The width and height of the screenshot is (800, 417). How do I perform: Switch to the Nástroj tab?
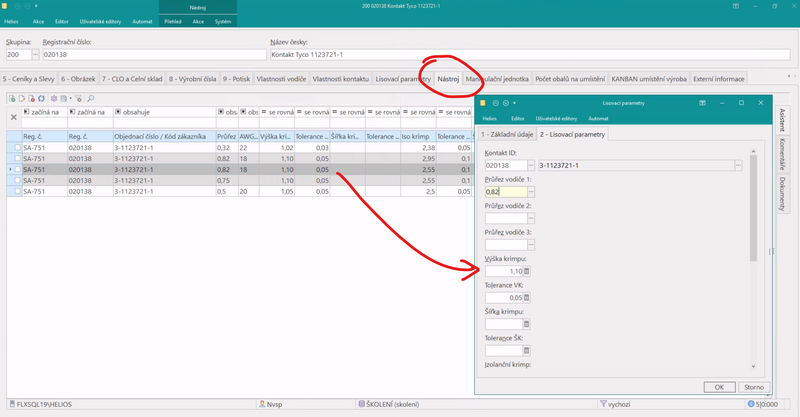click(x=448, y=78)
